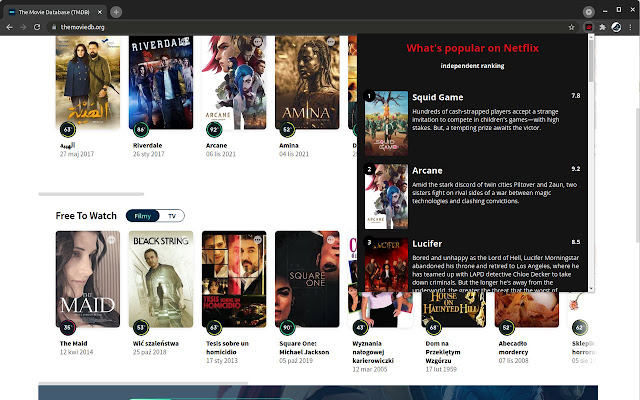Click the 92 score badge under Arcane
This screenshot has height=400, width=640.
tap(214, 130)
